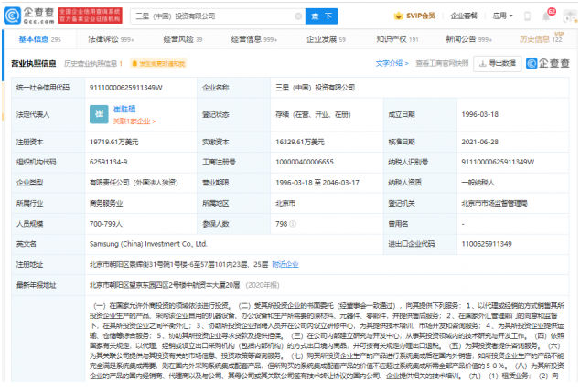
Task: Select 一般纳税人 value
Action: click(x=478, y=183)
